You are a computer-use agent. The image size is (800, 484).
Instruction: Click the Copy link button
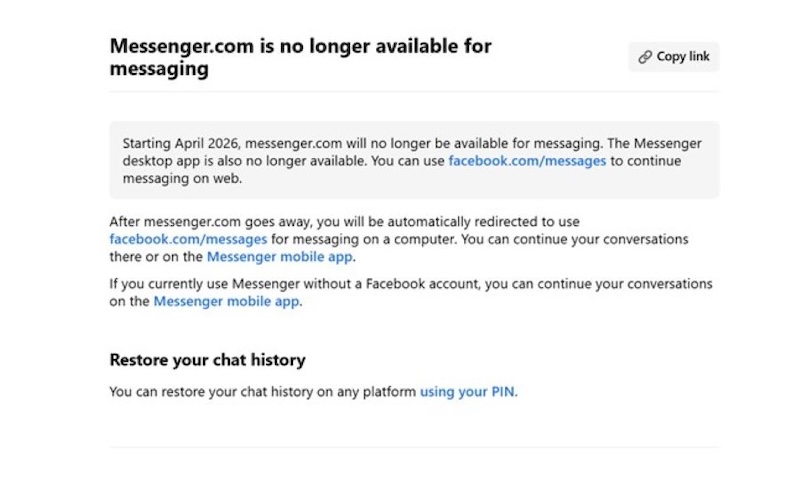tap(673, 57)
